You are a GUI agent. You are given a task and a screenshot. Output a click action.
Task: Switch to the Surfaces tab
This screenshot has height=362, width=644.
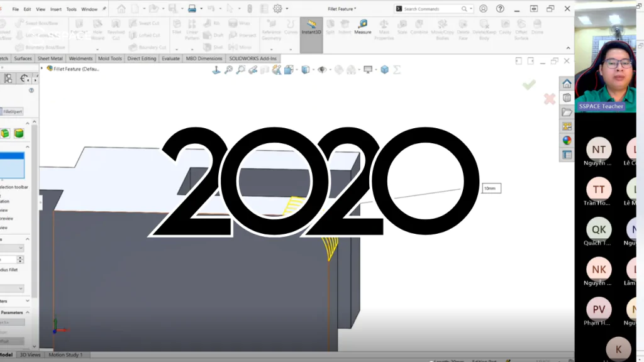click(x=23, y=58)
